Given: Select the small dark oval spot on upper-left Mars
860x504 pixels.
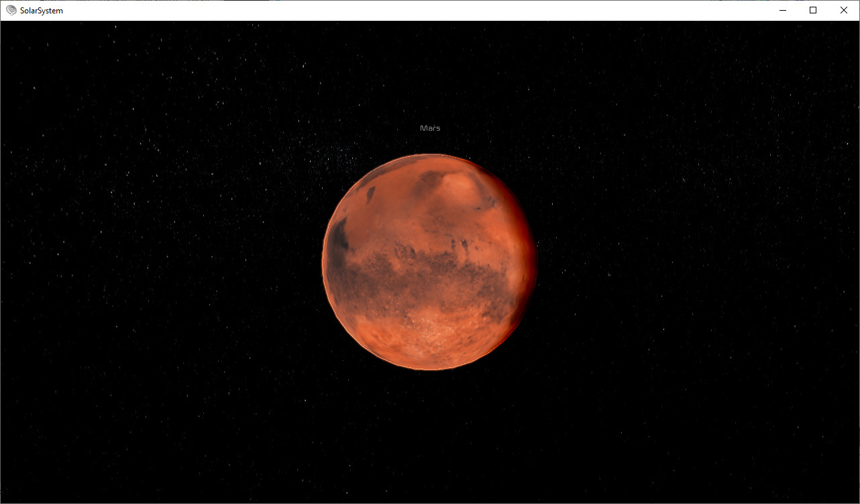Looking at the screenshot, I should [x=370, y=194].
